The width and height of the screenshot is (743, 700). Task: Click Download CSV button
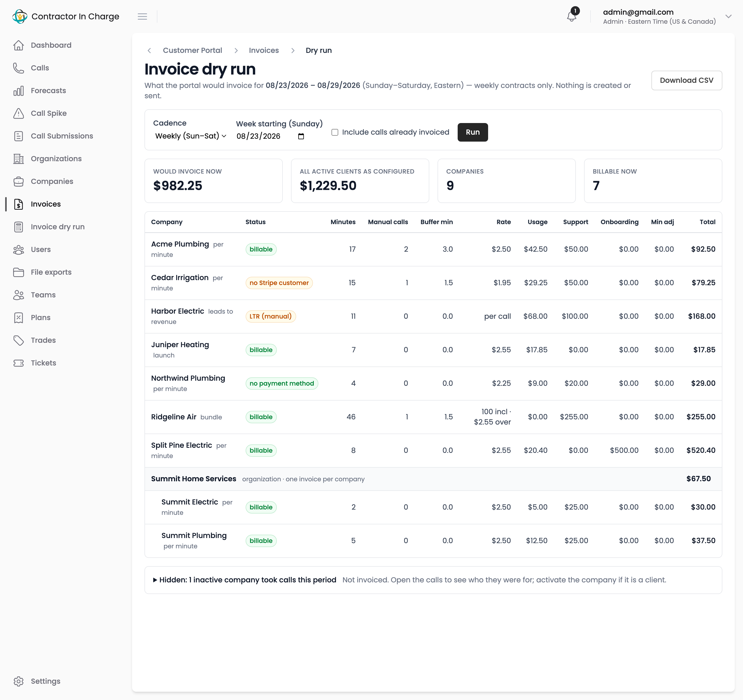[x=687, y=80]
